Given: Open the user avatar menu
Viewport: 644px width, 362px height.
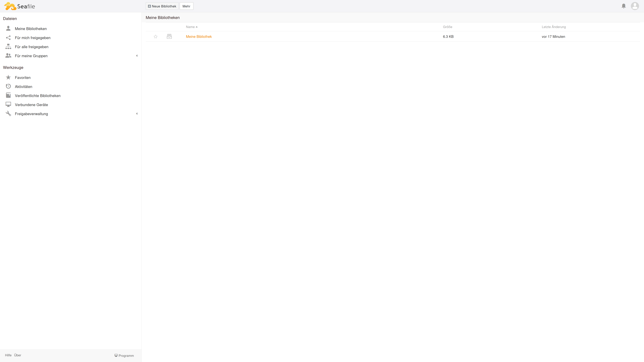Looking at the screenshot, I should [635, 6].
